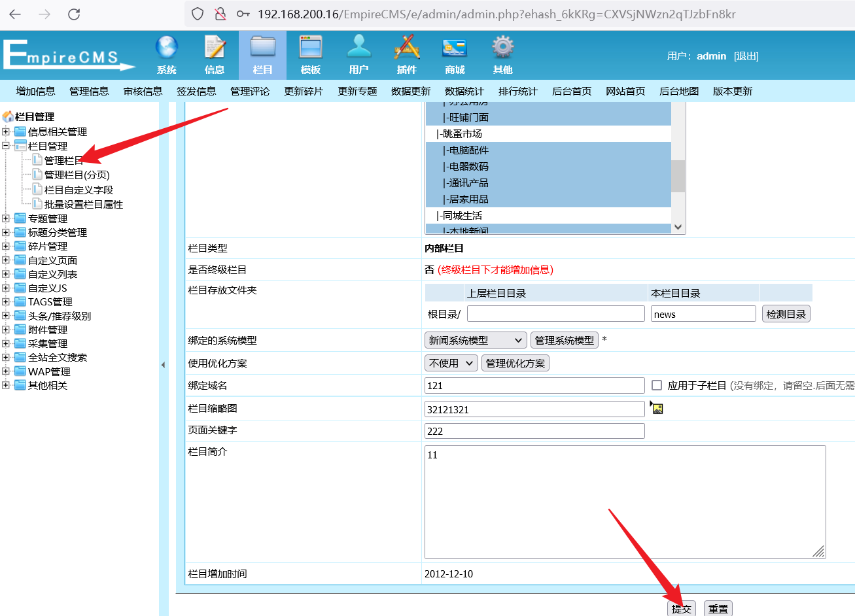This screenshot has height=616, width=855.
Task: Expand the 其他相关 tree node
Action: pyautogui.click(x=6, y=385)
